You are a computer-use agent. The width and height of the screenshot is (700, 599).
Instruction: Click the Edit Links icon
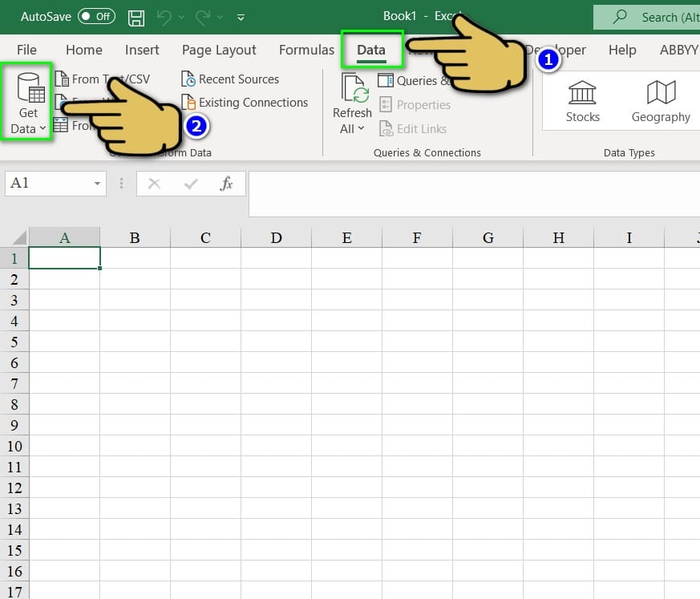click(x=421, y=128)
